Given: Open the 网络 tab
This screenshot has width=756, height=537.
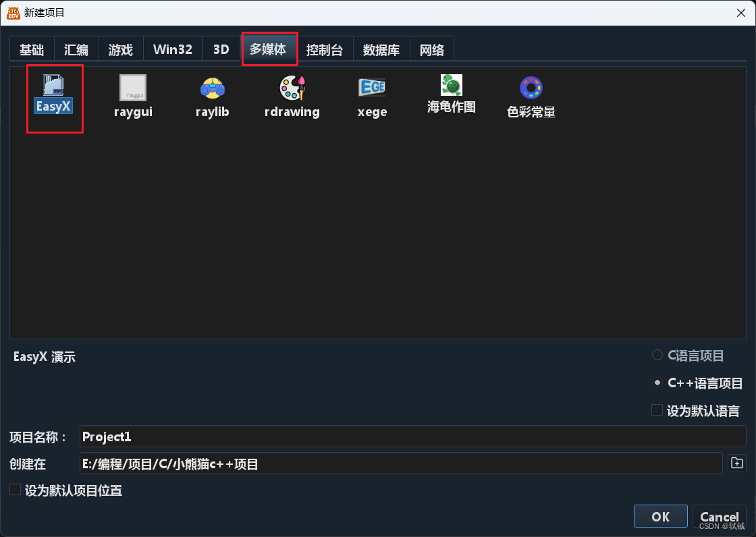Looking at the screenshot, I should [x=431, y=49].
